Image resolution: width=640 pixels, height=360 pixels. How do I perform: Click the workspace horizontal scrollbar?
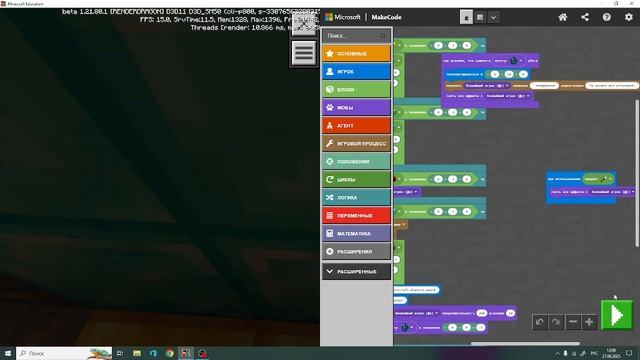(x=525, y=343)
